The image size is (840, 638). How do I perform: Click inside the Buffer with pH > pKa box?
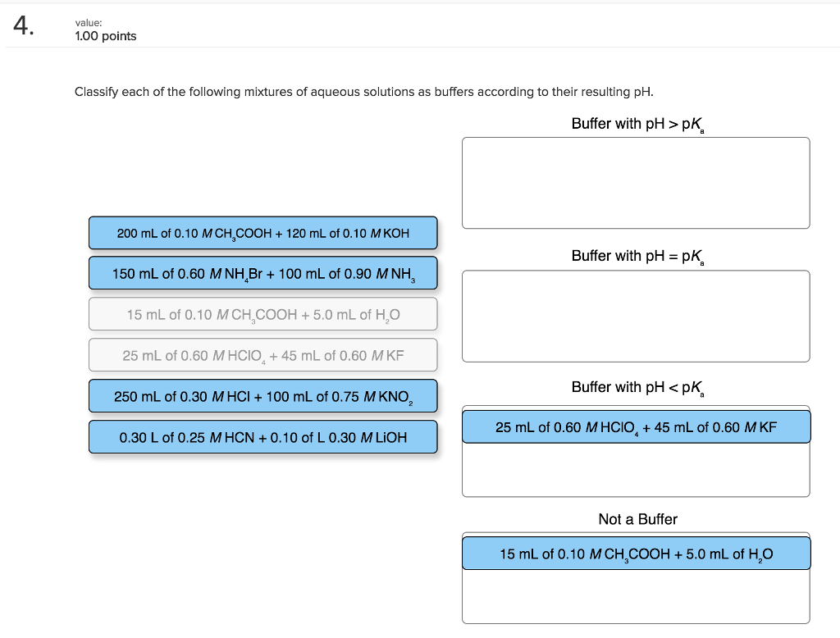636,183
